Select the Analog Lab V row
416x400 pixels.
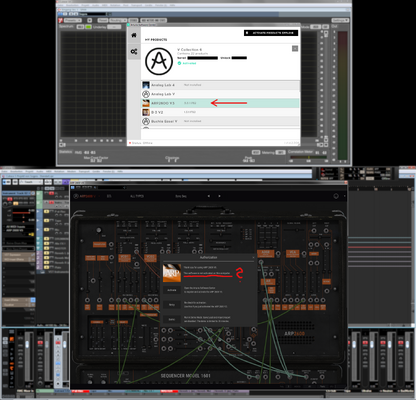pos(220,94)
